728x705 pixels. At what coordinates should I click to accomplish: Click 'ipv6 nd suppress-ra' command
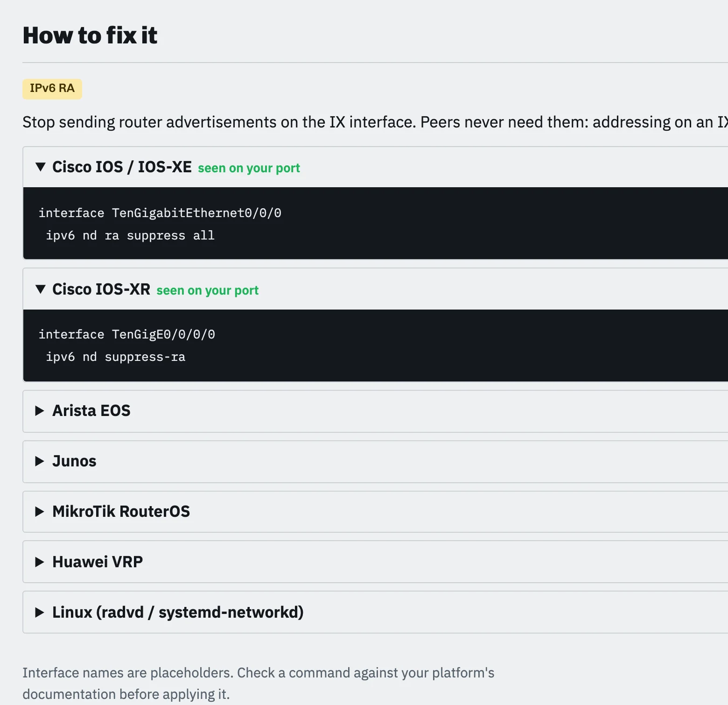tap(116, 357)
